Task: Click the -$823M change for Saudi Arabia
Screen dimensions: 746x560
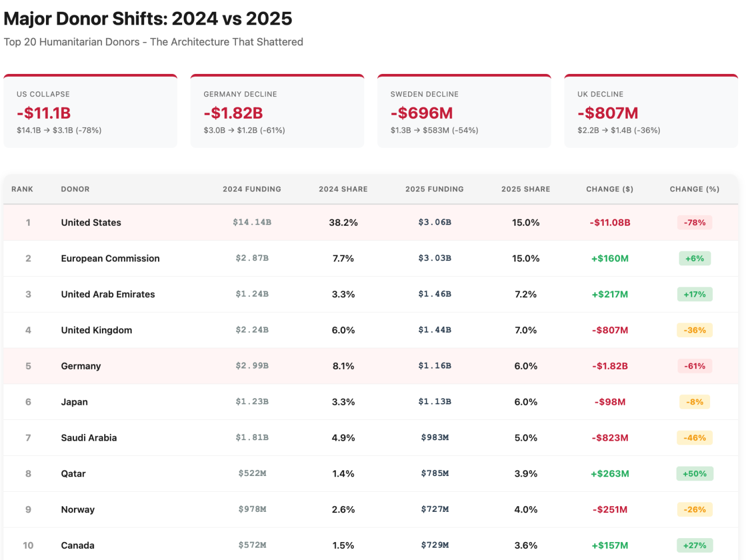Action: click(610, 437)
